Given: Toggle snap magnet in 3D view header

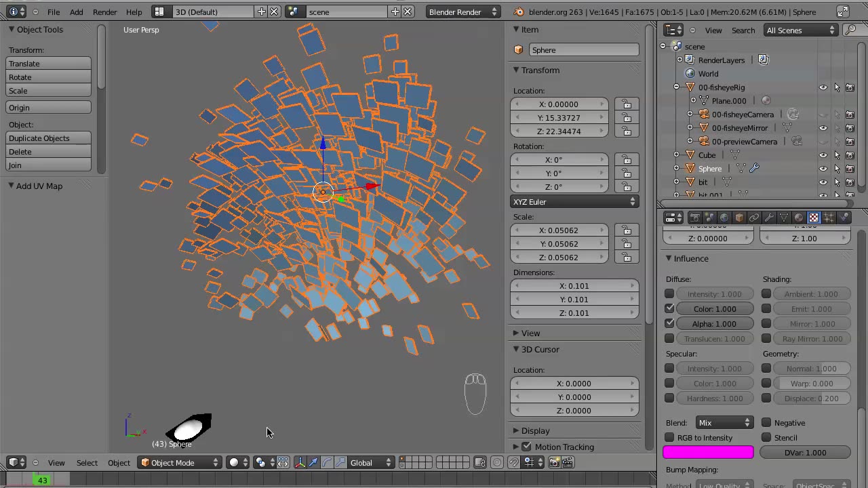Looking at the screenshot, I should click(514, 462).
